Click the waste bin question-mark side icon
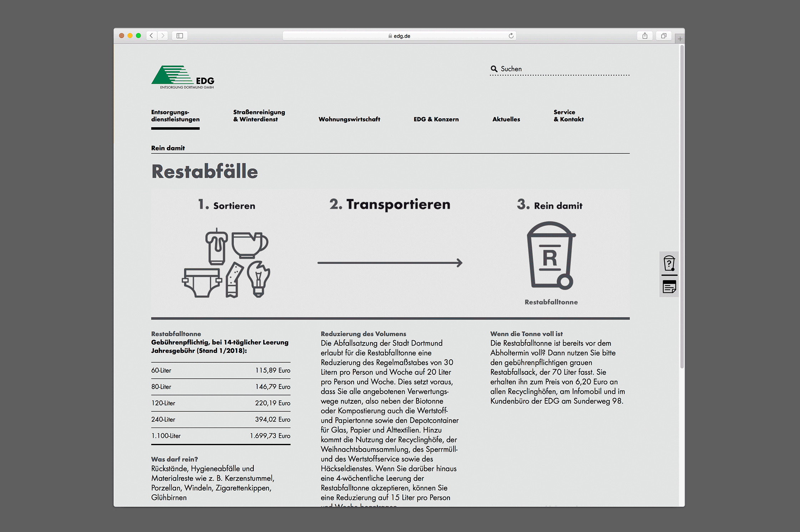800x532 pixels. 669,264
